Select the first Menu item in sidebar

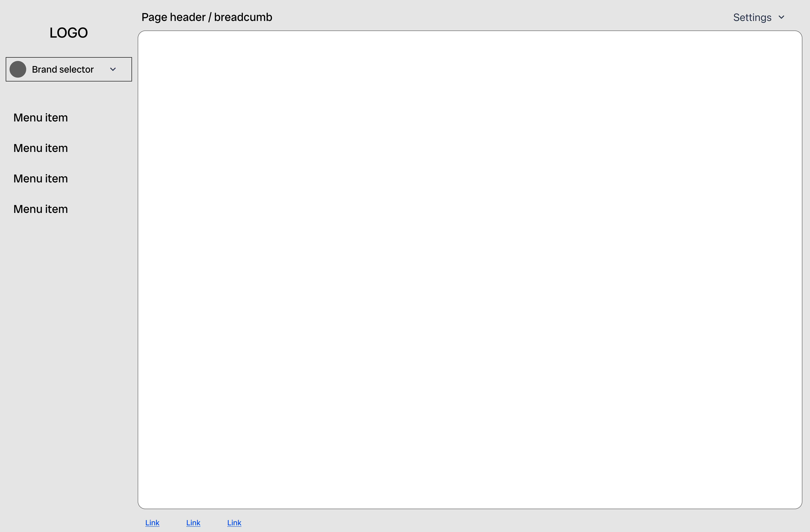coord(40,118)
